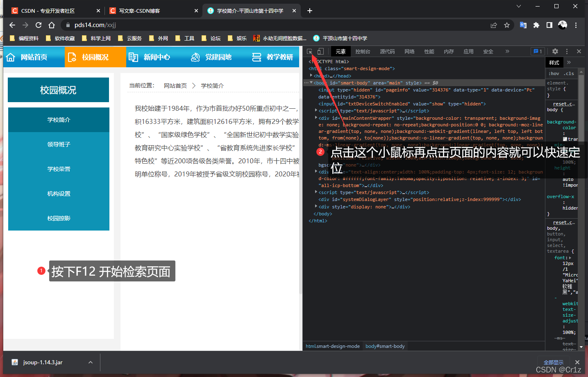The image size is (588, 377).
Task: Switch to the 内存 memory tab
Action: click(x=449, y=52)
